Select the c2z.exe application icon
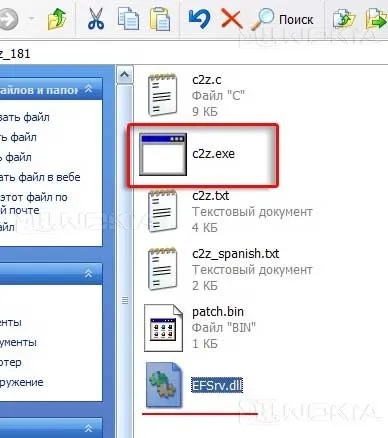 pyautogui.click(x=163, y=154)
